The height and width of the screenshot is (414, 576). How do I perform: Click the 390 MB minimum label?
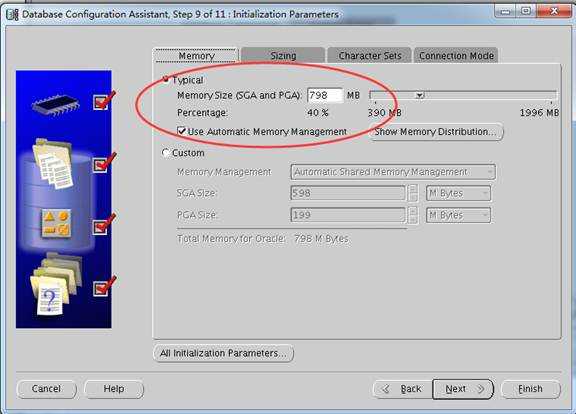(x=385, y=113)
